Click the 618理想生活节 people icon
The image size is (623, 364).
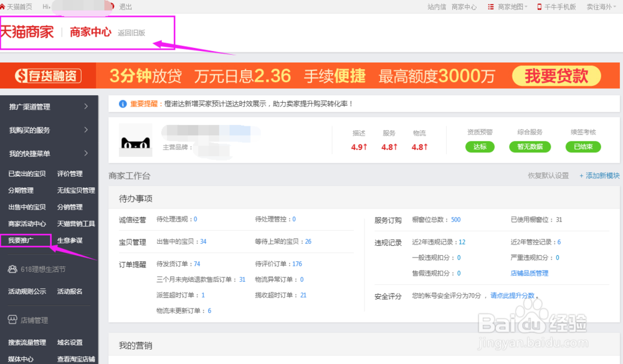(x=12, y=269)
